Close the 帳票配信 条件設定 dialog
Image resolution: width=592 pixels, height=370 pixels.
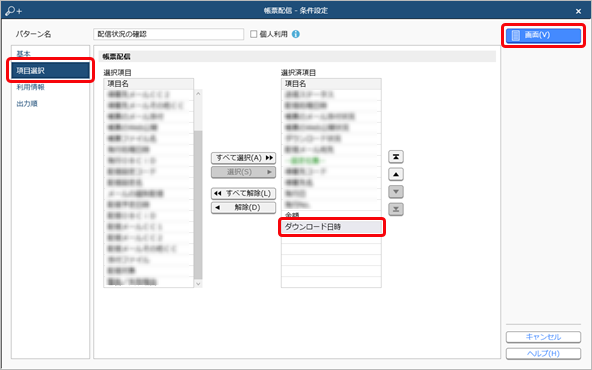[x=578, y=11]
